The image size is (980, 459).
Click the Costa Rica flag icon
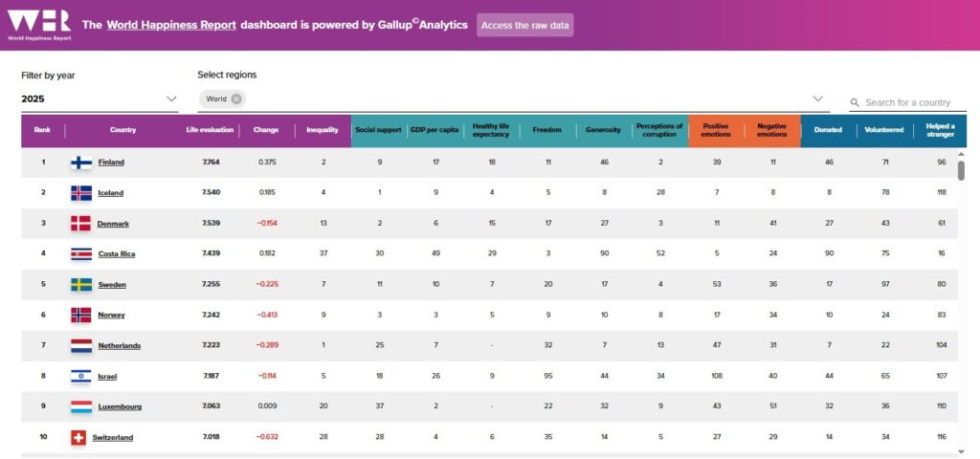coord(81,254)
